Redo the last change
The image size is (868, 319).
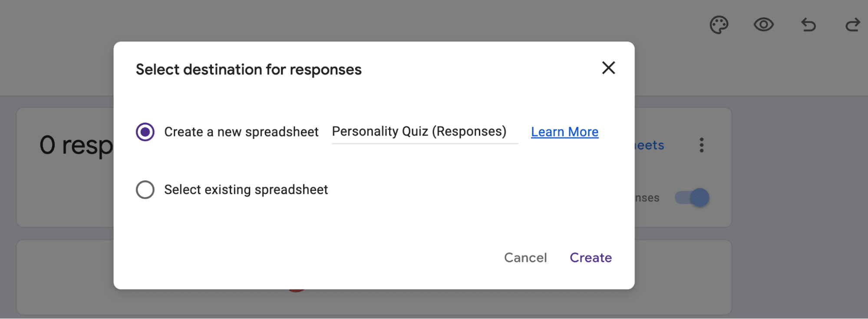[x=852, y=25]
